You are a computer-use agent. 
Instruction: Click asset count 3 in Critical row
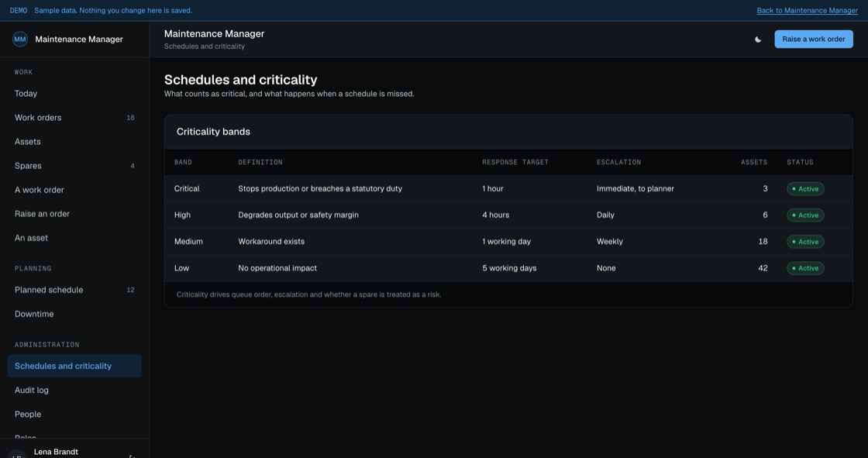point(765,189)
